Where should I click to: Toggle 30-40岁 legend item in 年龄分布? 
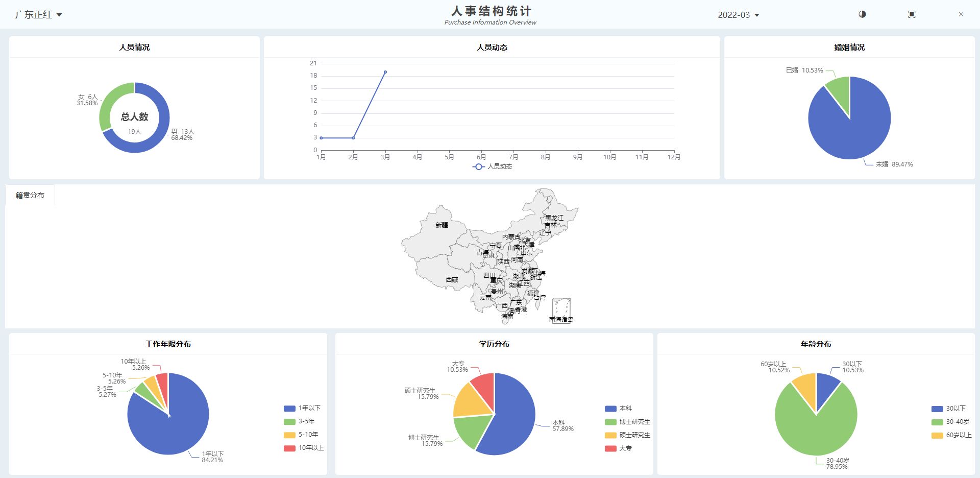tap(950, 422)
